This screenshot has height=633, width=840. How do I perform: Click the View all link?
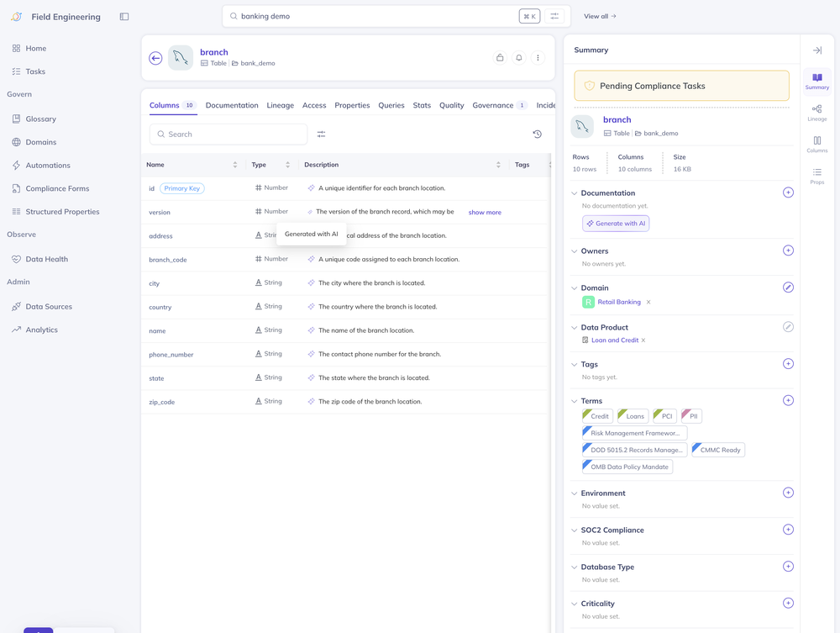(x=600, y=16)
